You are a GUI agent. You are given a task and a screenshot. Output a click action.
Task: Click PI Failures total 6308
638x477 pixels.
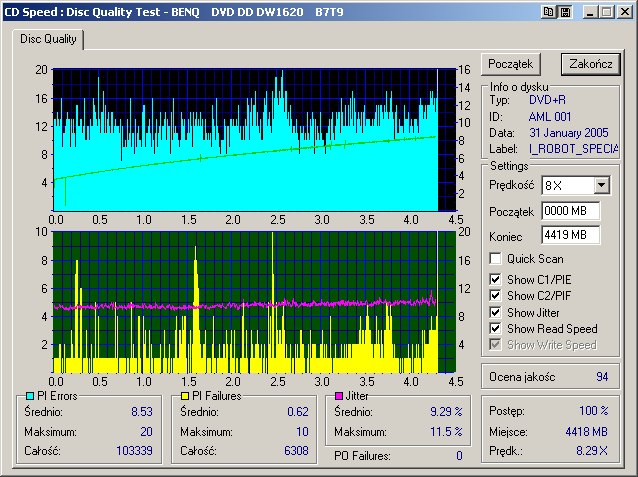296,451
